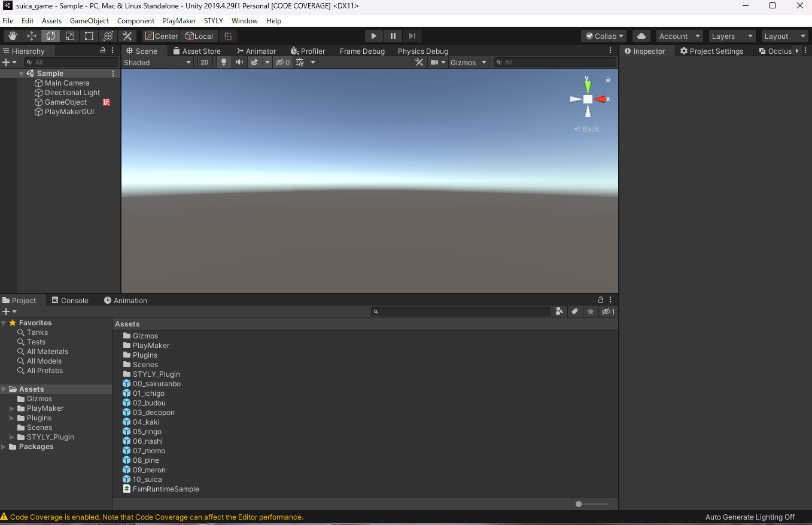
Task: Select the Scale tool
Action: point(70,36)
